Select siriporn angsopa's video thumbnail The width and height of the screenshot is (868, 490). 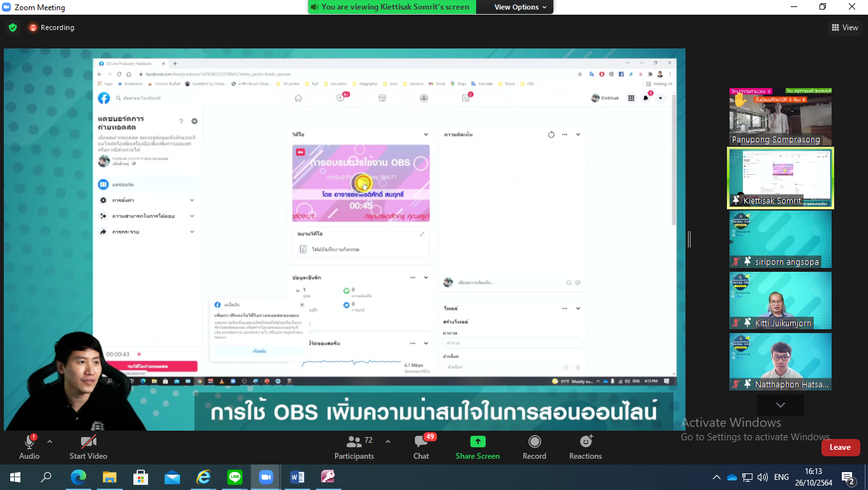point(781,239)
